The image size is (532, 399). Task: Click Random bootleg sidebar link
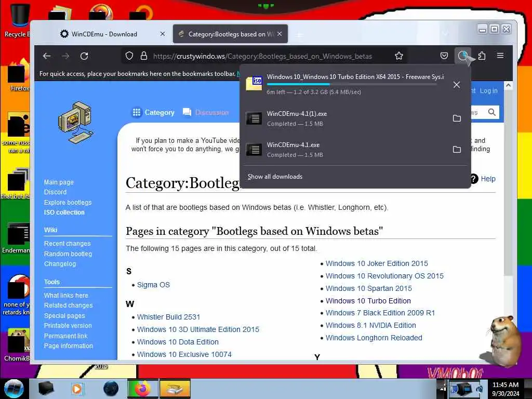click(x=68, y=254)
